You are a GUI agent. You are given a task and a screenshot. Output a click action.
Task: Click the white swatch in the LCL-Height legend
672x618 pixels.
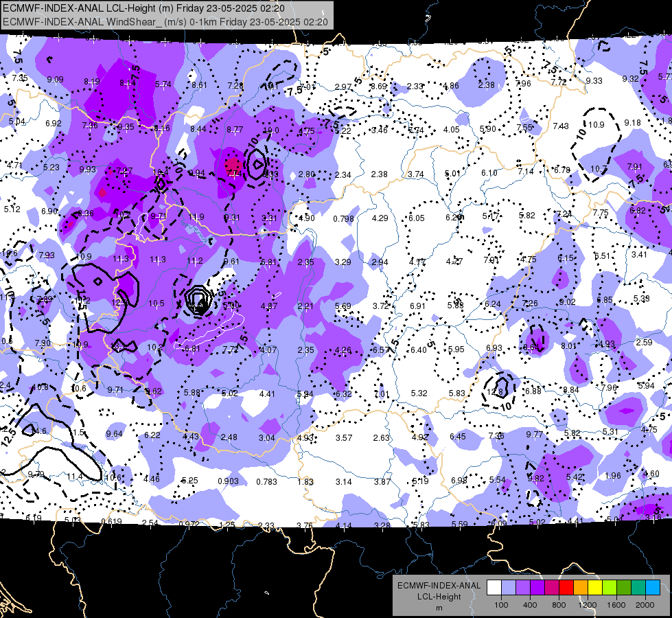[x=494, y=588]
